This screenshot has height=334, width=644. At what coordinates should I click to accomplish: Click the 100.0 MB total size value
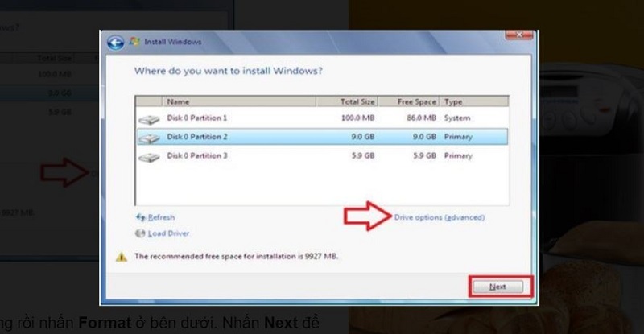(357, 118)
